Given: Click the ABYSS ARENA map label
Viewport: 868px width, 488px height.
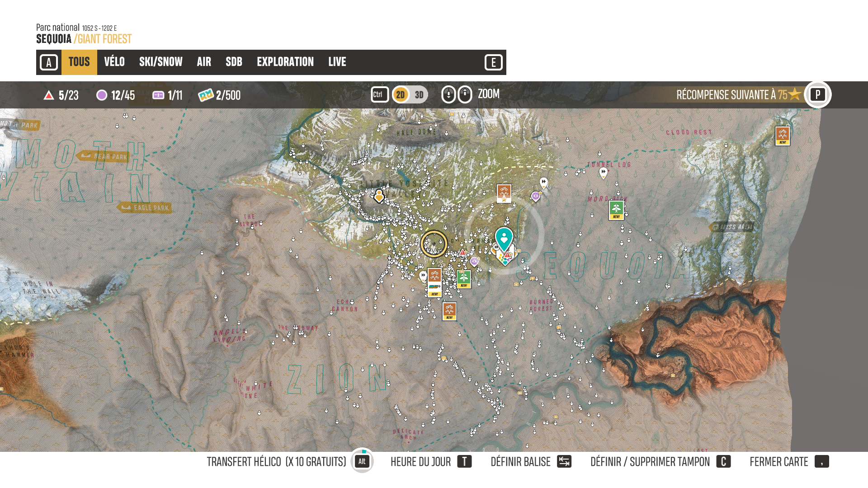Looking at the screenshot, I should (x=732, y=227).
